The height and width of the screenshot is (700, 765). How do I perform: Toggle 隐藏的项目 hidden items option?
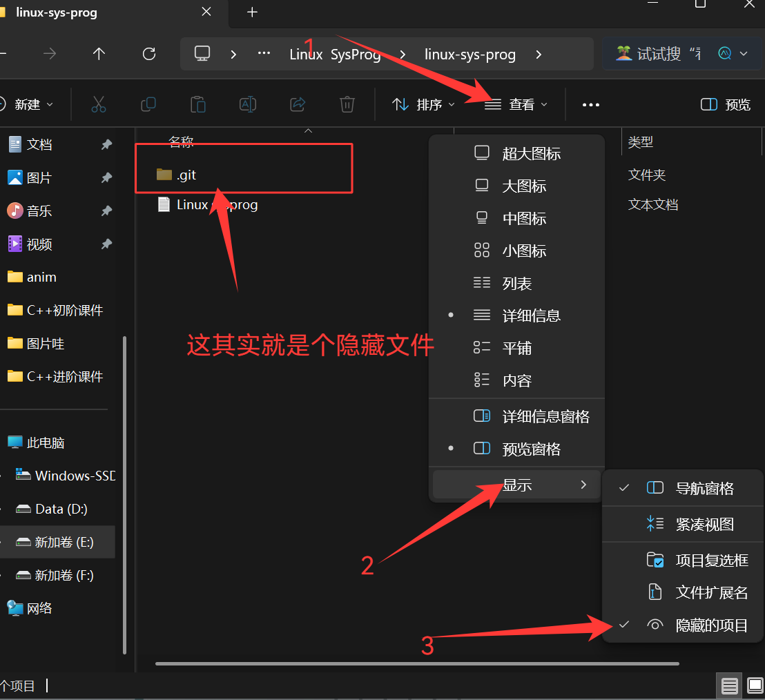pyautogui.click(x=683, y=625)
